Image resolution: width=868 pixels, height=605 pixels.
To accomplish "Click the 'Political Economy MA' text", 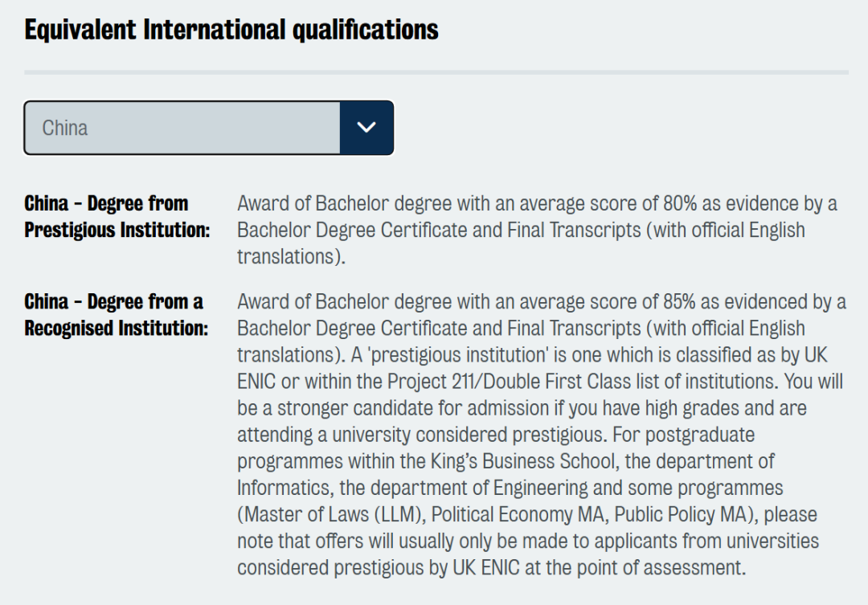I will point(519,514).
